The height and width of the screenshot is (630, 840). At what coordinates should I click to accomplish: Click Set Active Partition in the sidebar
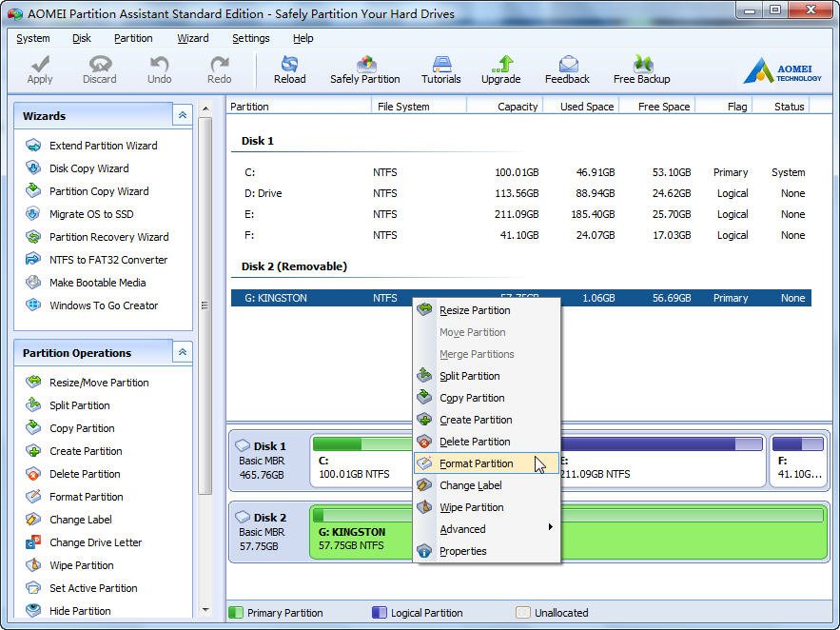click(93, 588)
